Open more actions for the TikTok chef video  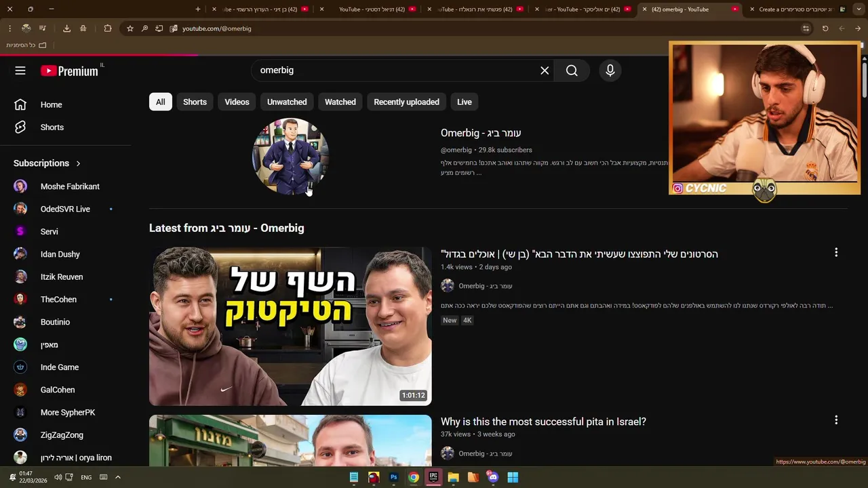[x=836, y=252]
